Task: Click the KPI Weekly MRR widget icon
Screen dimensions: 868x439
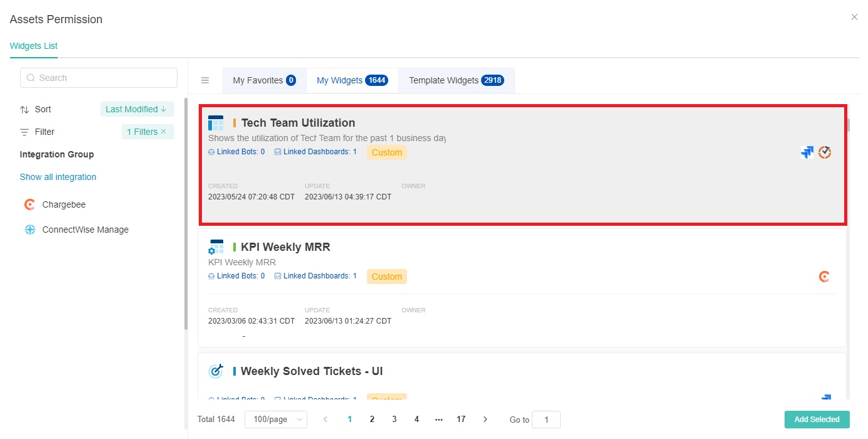Action: (x=216, y=247)
